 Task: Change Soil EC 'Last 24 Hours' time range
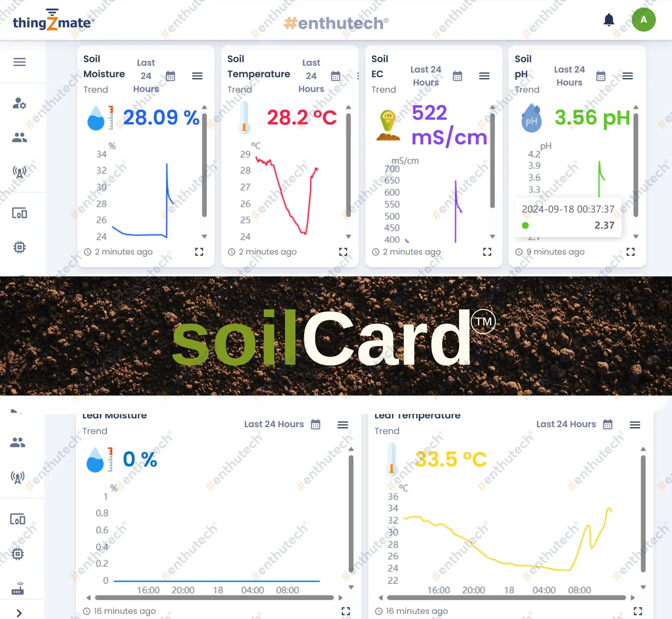tap(426, 76)
